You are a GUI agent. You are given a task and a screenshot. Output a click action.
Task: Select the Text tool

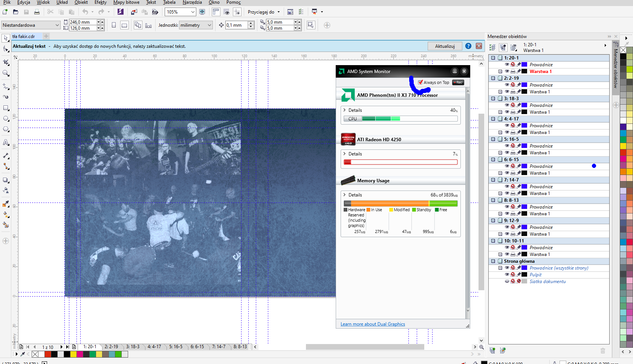(6, 142)
